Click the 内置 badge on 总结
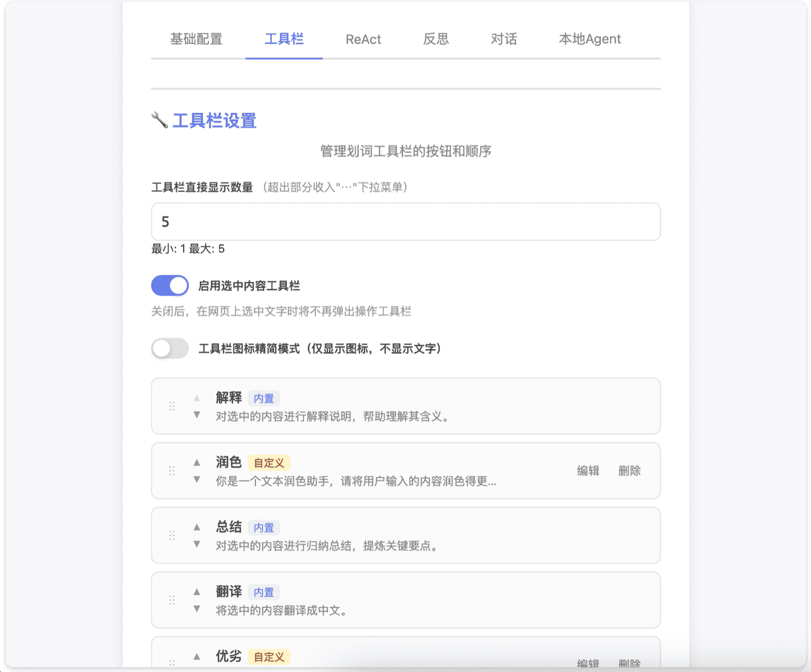The width and height of the screenshot is (811, 672). tap(264, 528)
